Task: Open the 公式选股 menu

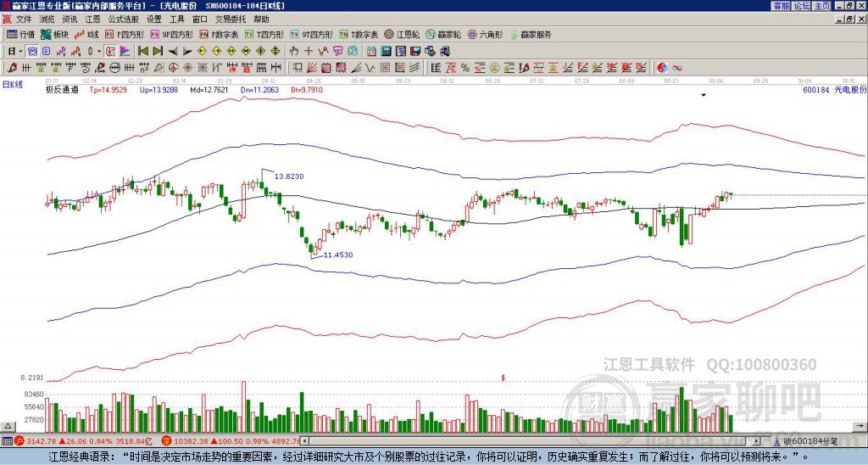Action: (124, 20)
